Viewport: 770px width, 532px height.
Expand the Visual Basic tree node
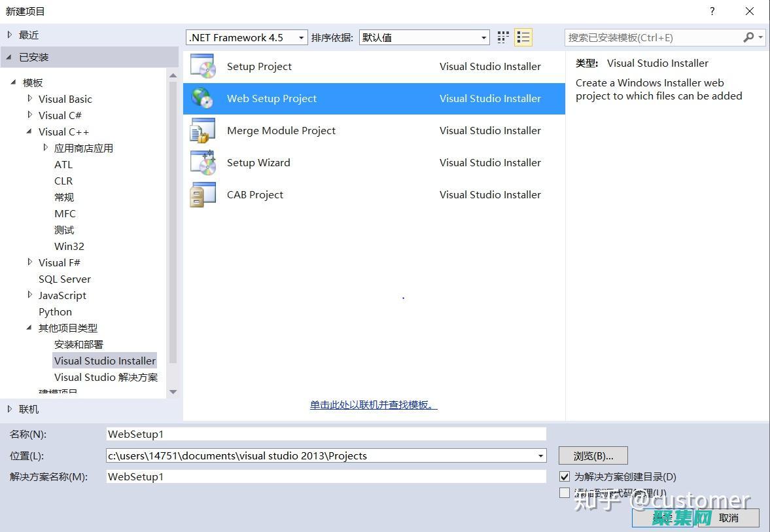30,99
